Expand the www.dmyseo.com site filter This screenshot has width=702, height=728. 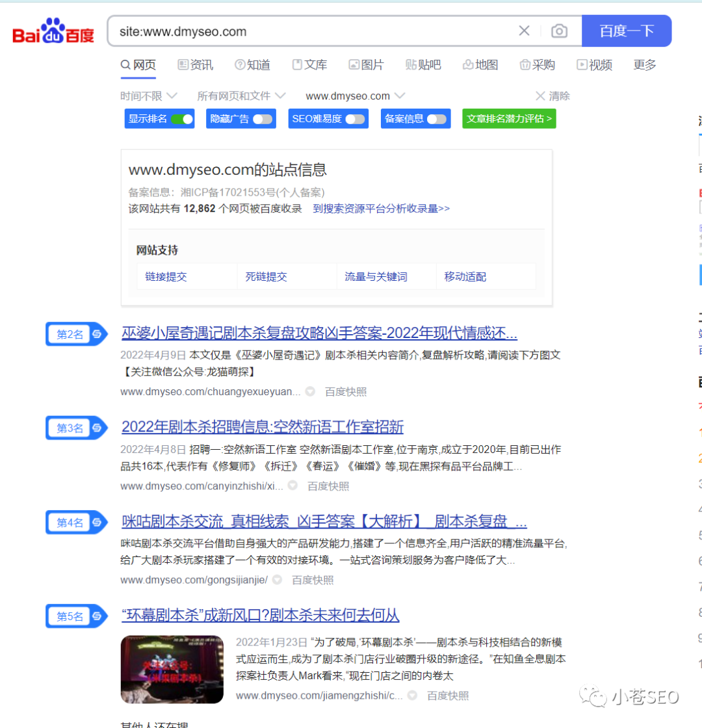click(355, 96)
